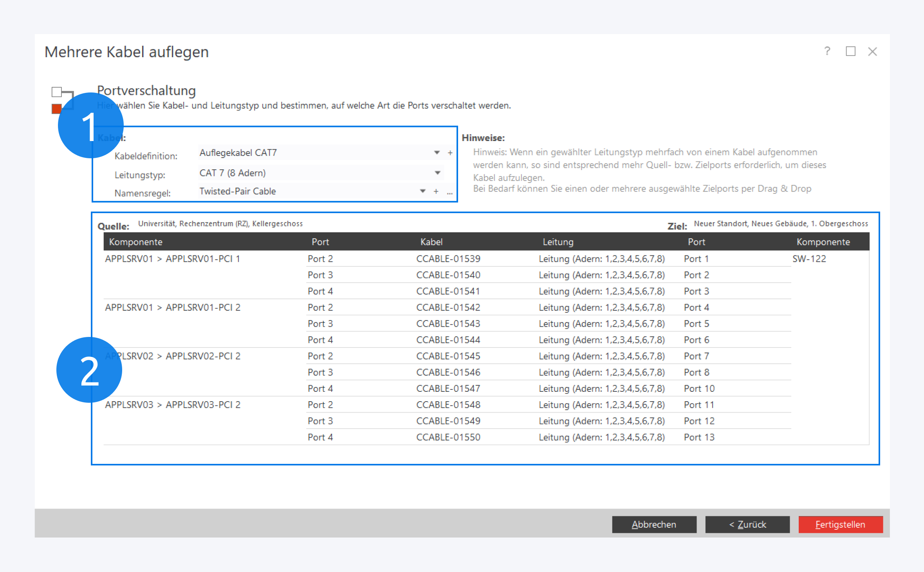924x572 pixels.
Task: Open the Leitungstyp dropdown
Action: [438, 173]
